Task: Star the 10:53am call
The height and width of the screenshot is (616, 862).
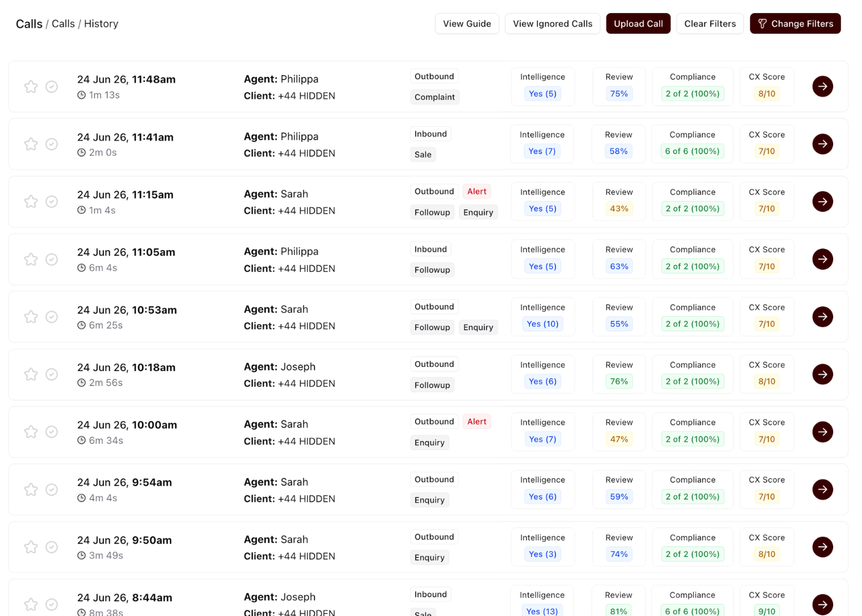Action: [x=31, y=317]
